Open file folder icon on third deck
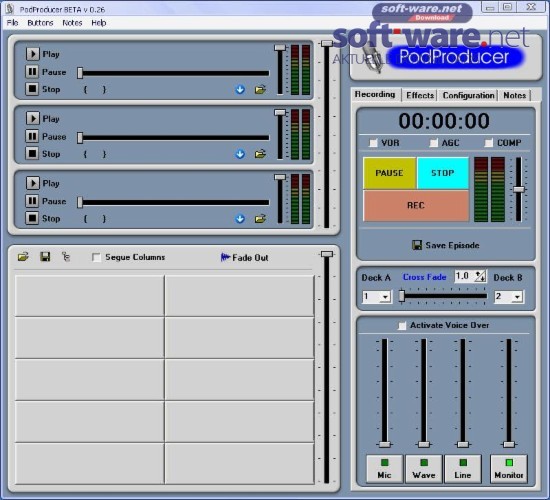The height and width of the screenshot is (500, 550). pos(260,219)
